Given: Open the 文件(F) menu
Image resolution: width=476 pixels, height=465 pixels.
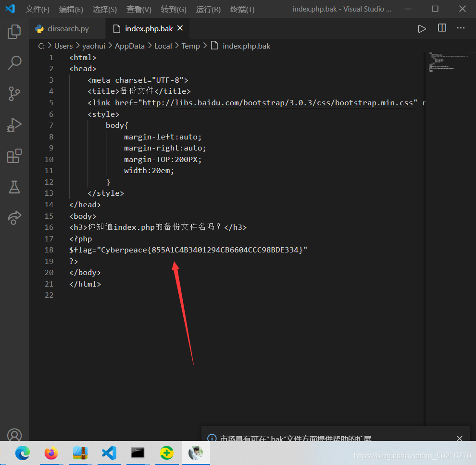Looking at the screenshot, I should click(38, 10).
